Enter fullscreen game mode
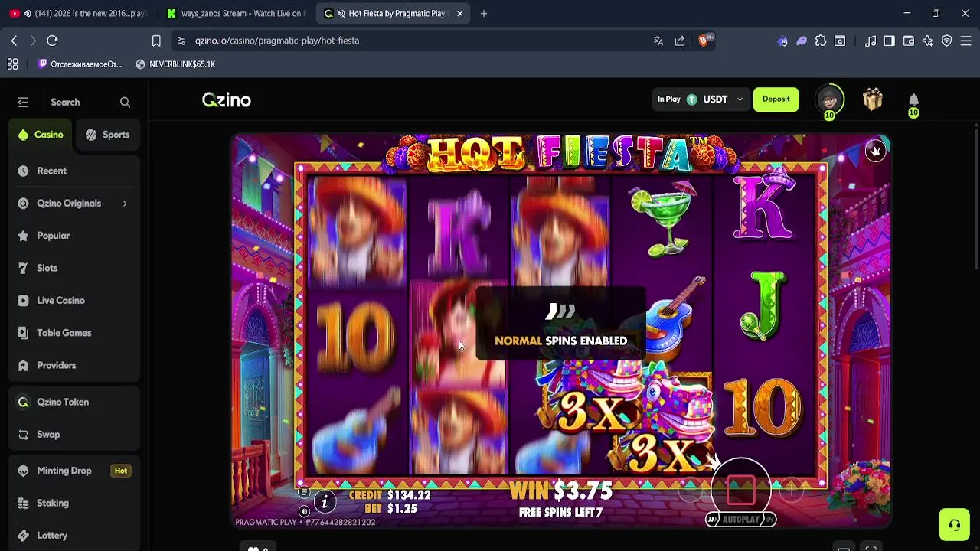This screenshot has width=980, height=551. [871, 548]
